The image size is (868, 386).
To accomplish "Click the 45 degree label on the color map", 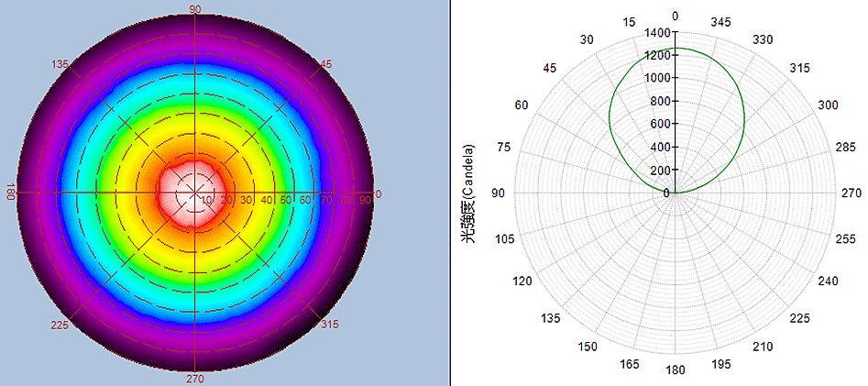I will tap(324, 65).
